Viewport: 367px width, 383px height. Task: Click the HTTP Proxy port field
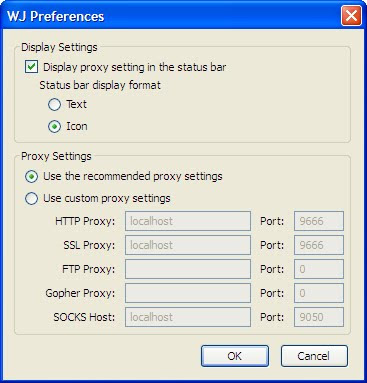(319, 221)
